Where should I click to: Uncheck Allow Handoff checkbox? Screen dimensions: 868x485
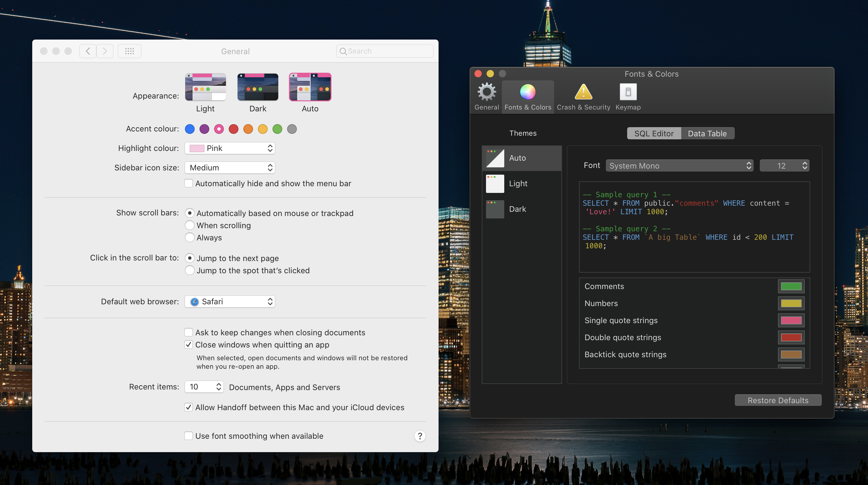click(189, 407)
